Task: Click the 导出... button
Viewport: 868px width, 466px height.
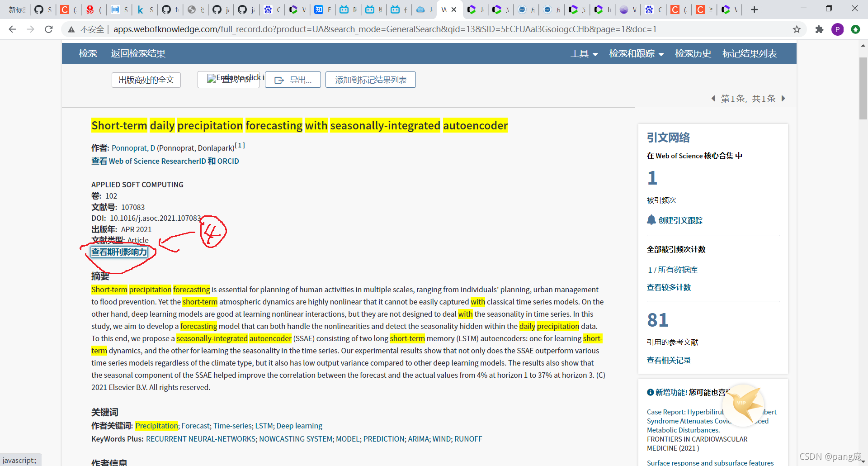Action: point(293,80)
